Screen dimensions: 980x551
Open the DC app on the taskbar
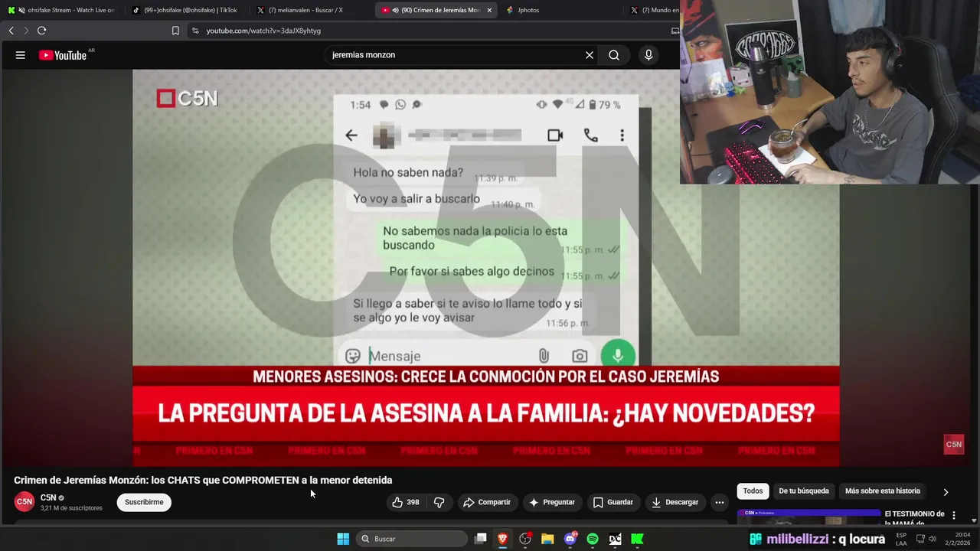point(615,539)
